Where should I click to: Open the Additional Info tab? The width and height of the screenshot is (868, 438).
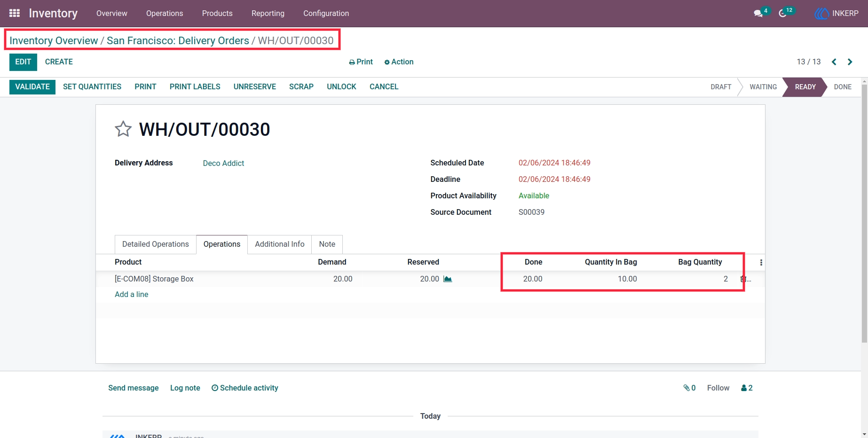[280, 244]
